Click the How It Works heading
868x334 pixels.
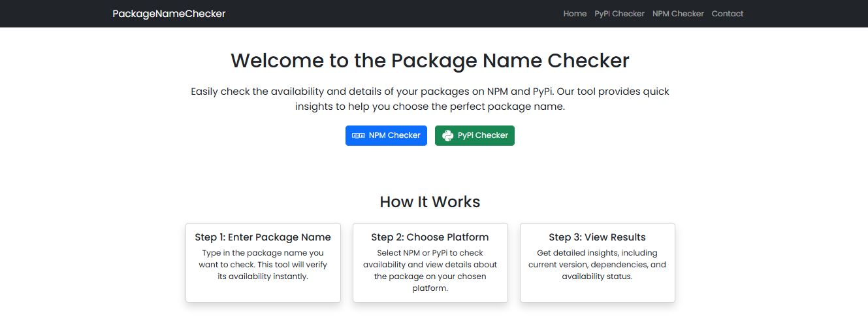(x=430, y=201)
